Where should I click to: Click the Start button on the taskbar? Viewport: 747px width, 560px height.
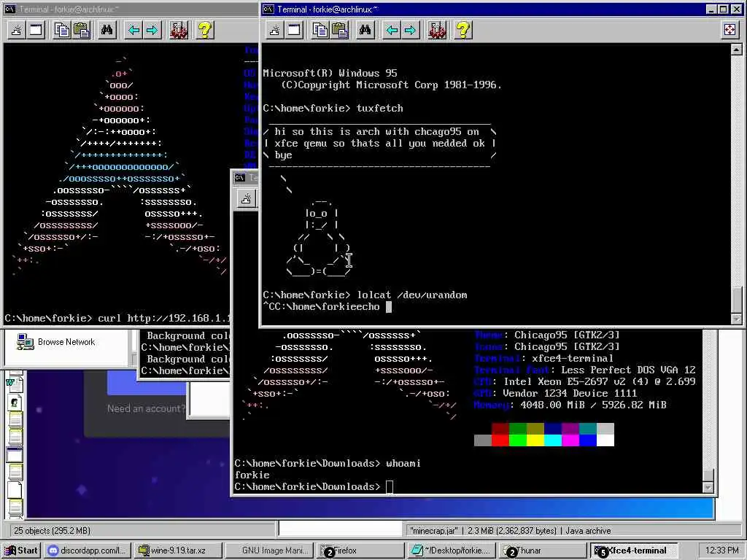[21, 551]
